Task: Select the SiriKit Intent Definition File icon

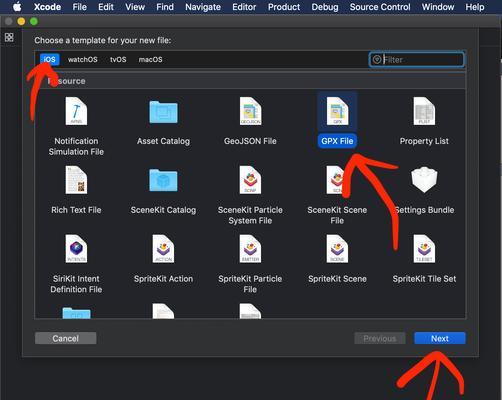Action: click(76, 249)
